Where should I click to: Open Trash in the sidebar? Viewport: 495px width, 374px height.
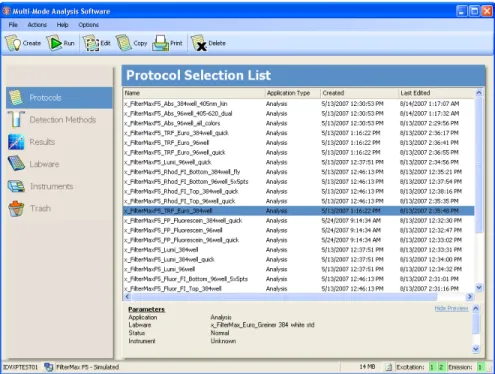click(x=59, y=208)
